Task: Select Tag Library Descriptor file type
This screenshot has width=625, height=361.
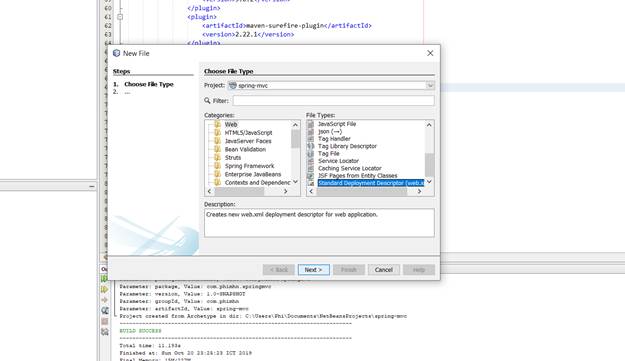Action: coord(347,146)
